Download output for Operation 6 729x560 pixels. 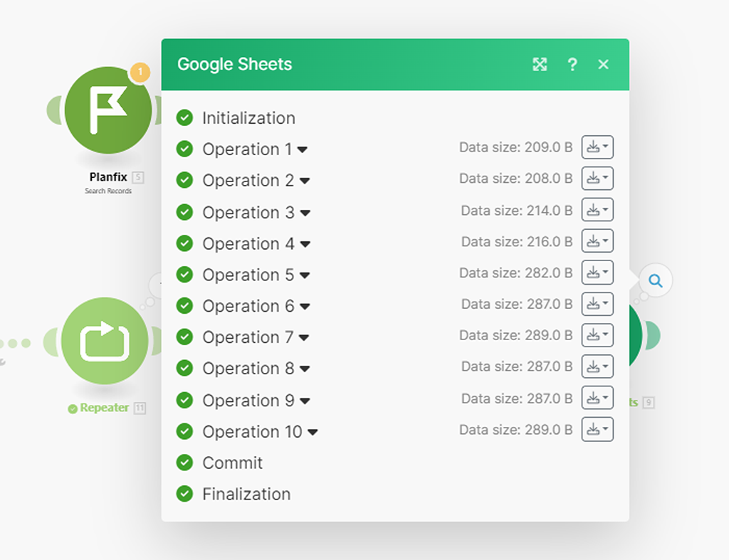point(597,304)
